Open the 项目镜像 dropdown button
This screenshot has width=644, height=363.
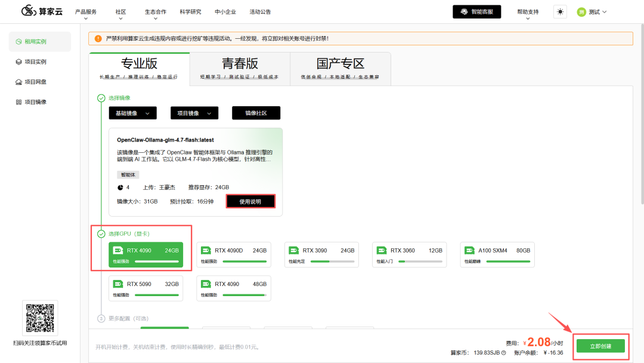pyautogui.click(x=194, y=113)
